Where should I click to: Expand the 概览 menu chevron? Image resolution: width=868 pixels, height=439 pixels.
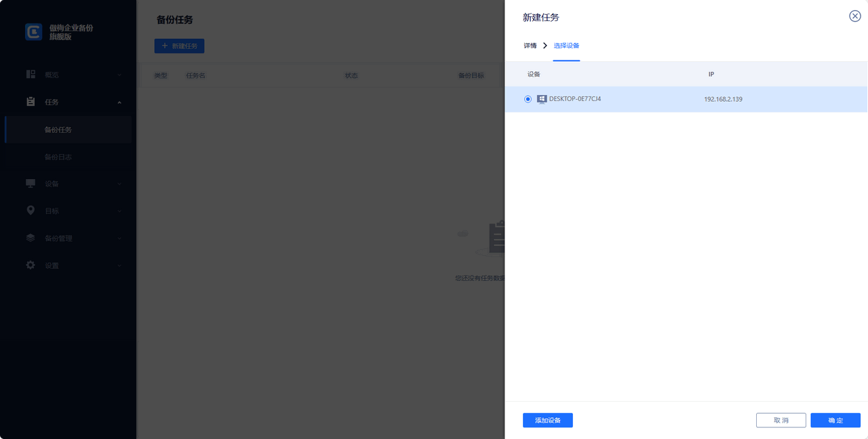[x=119, y=75]
